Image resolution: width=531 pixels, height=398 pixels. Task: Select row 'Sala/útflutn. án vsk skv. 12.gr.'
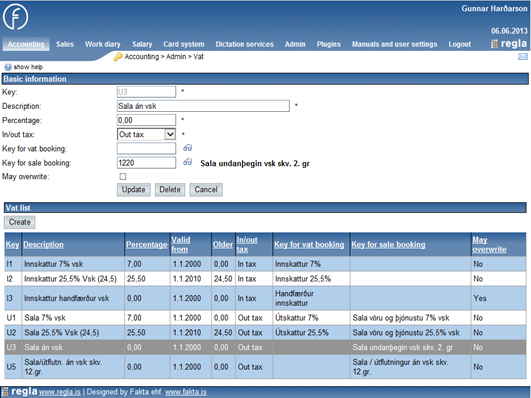[x=265, y=367]
